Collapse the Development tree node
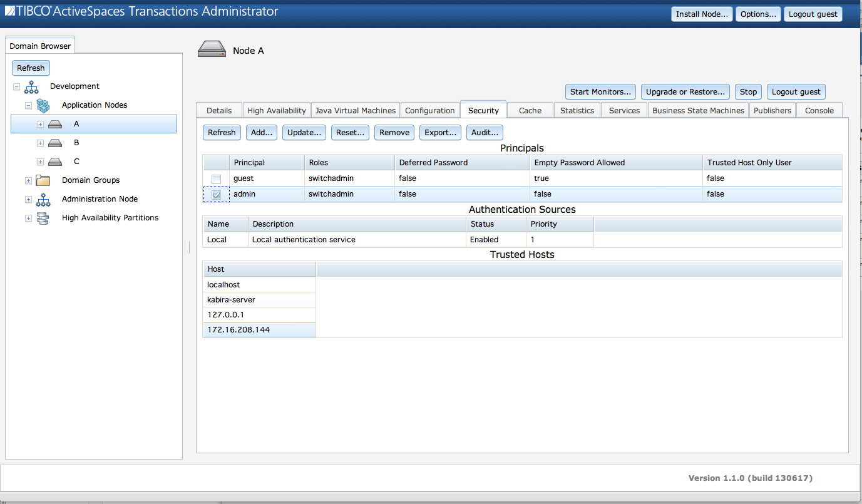Screen dimensions: 862x504 [x=16, y=86]
